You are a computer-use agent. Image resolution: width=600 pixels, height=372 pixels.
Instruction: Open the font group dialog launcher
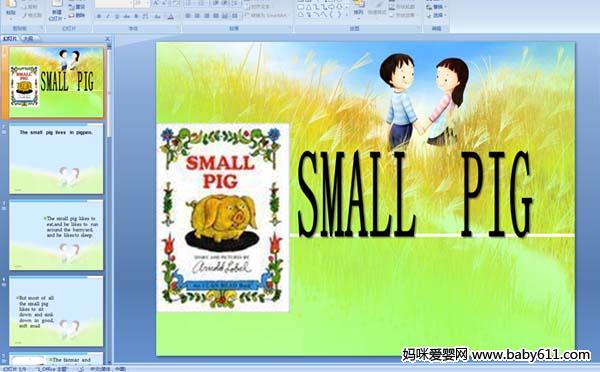pos(178,28)
